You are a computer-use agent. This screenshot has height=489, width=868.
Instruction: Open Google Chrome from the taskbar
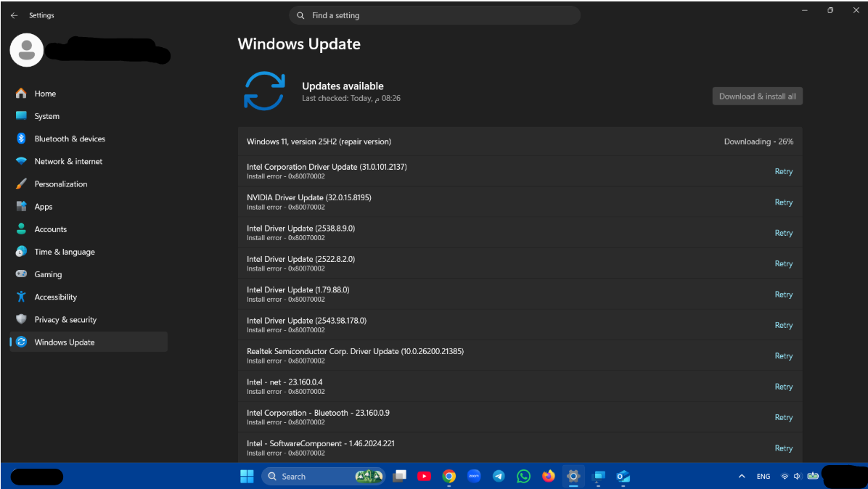[449, 476]
